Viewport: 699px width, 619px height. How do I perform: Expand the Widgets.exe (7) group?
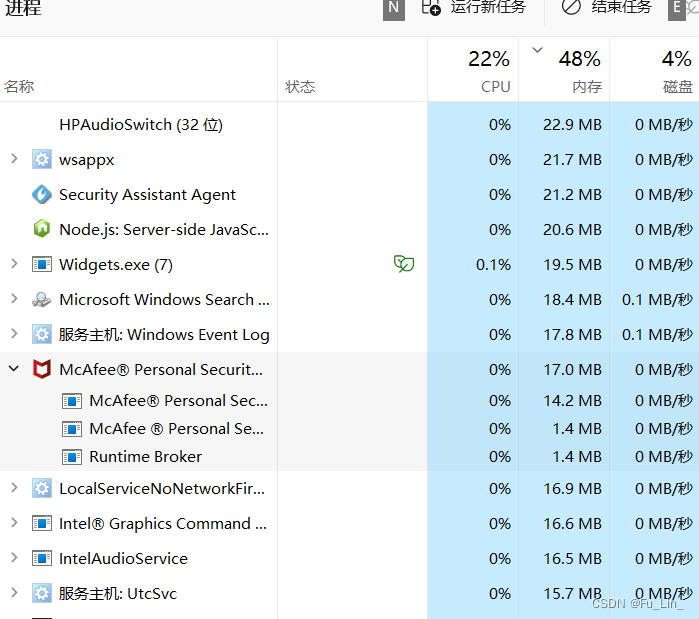tap(14, 264)
